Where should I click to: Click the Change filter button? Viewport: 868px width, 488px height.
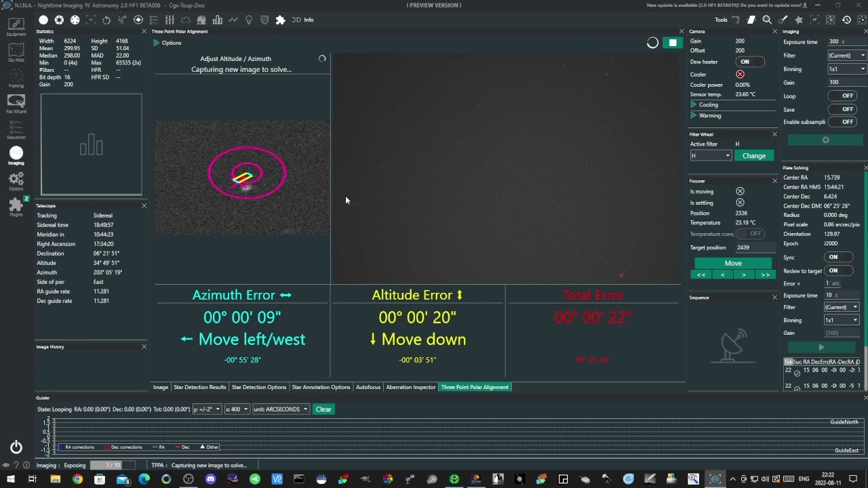(x=754, y=156)
